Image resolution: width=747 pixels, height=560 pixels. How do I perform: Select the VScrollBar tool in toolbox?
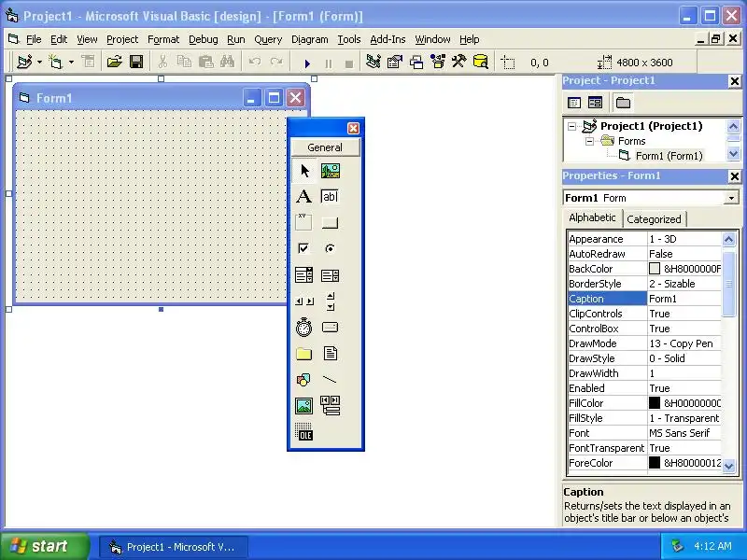point(331,301)
